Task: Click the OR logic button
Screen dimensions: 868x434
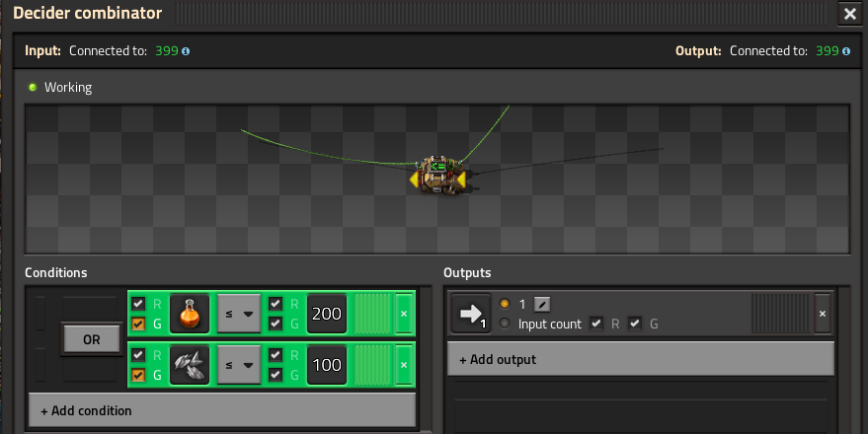Action: click(92, 339)
